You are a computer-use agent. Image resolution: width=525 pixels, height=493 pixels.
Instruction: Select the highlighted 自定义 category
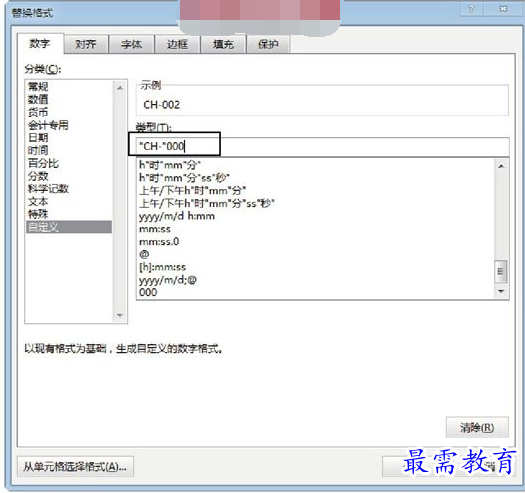coord(69,227)
